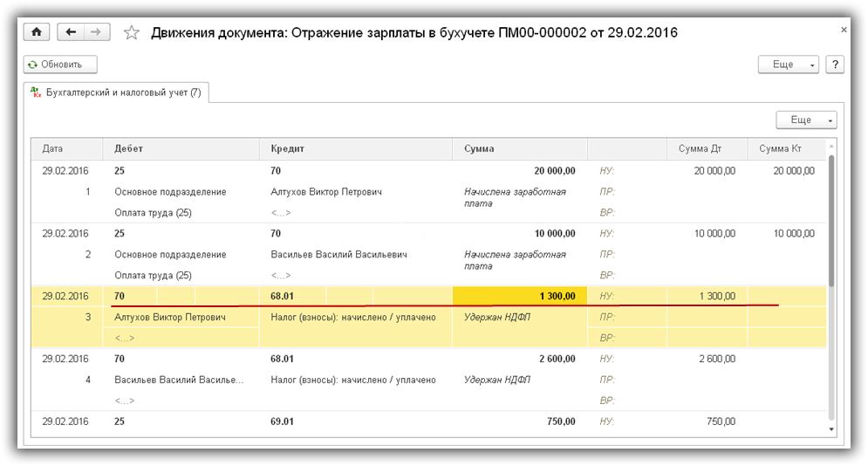The width and height of the screenshot is (868, 466).
Task: Close the document movements window
Action: tap(844, 30)
